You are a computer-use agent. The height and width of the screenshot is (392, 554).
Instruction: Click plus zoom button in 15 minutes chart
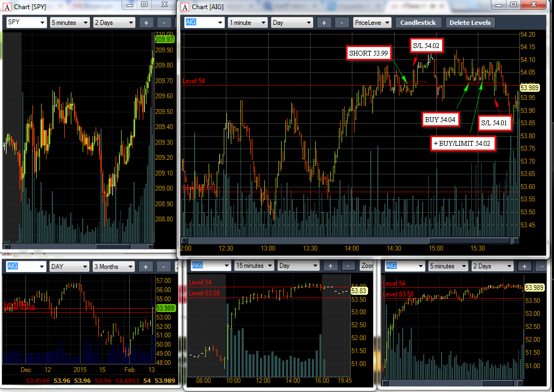pyautogui.click(x=331, y=266)
